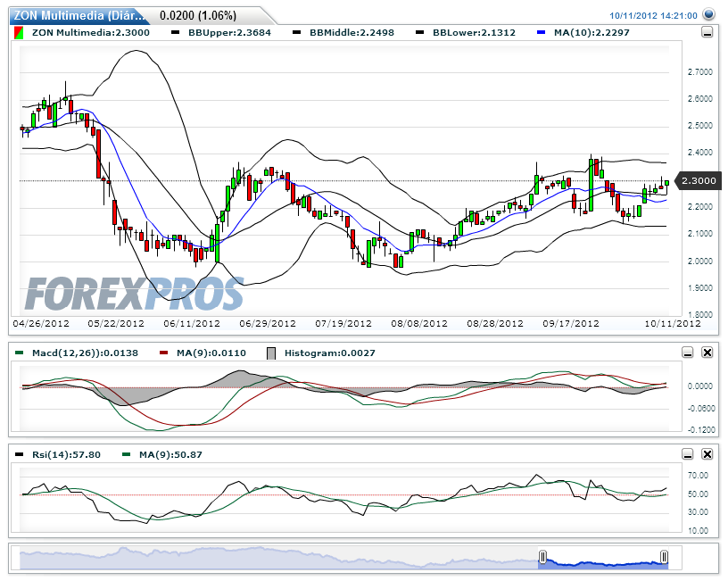Click the ZON Multimedia:2.3000 legend label
The width and height of the screenshot is (728, 581).
[x=90, y=32]
